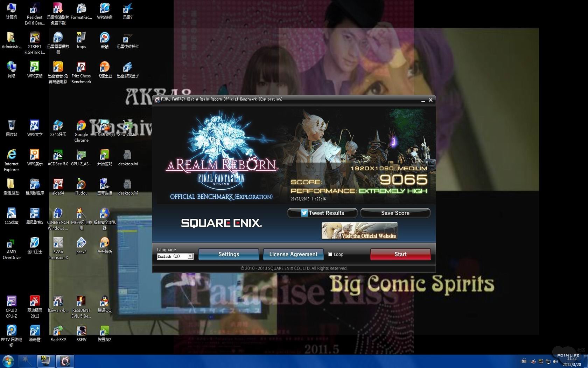The width and height of the screenshot is (588, 368).
Task: Open the 宽带连接 desktop icon
Action: coord(105,186)
